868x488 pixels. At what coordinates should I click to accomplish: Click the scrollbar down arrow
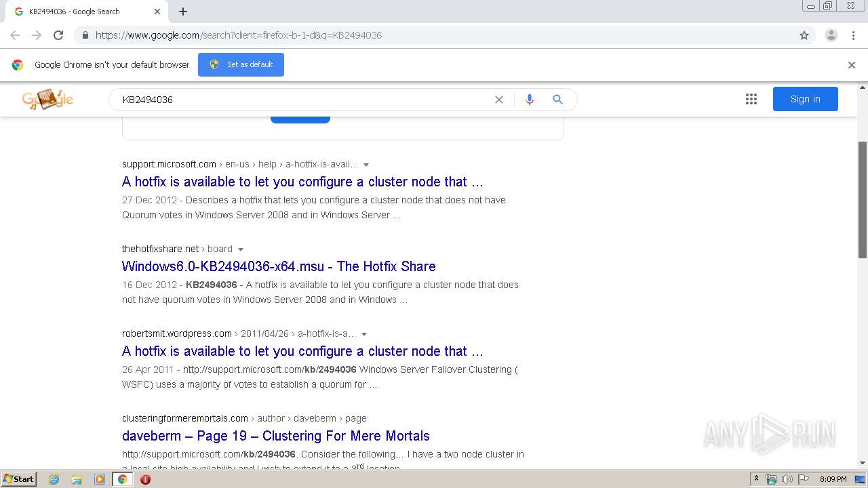[863, 463]
